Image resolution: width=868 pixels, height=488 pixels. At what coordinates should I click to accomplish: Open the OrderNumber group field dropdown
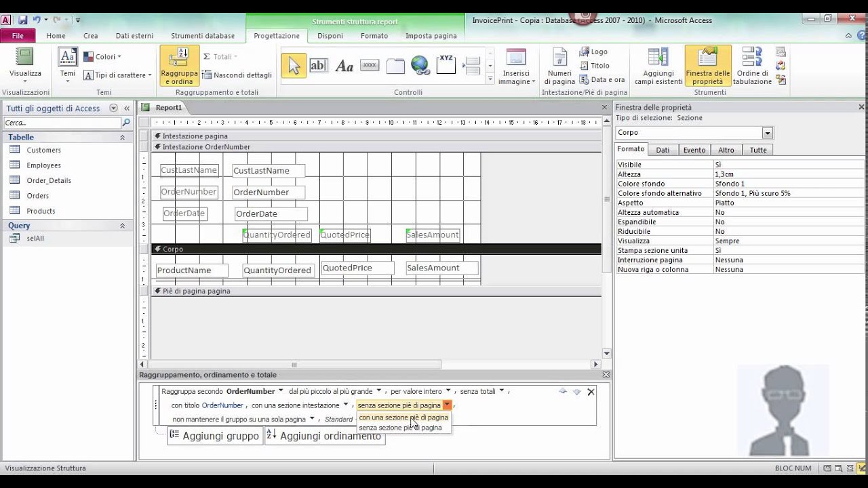tap(281, 391)
